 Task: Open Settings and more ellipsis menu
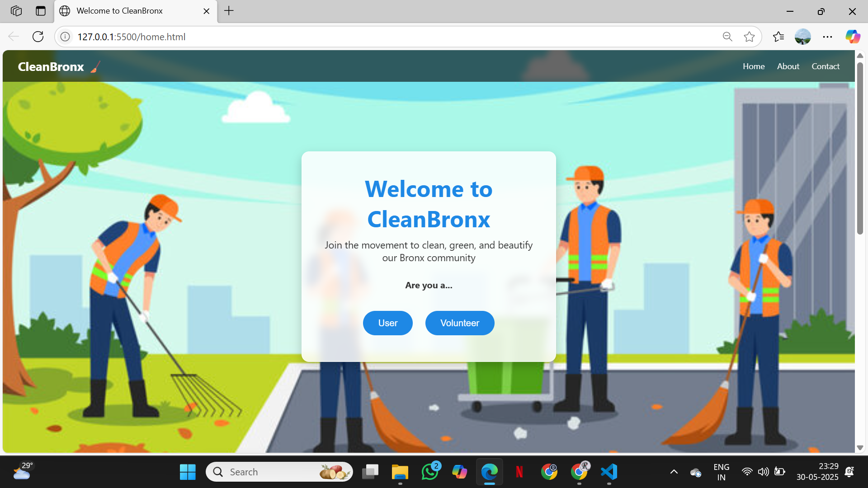tap(827, 37)
